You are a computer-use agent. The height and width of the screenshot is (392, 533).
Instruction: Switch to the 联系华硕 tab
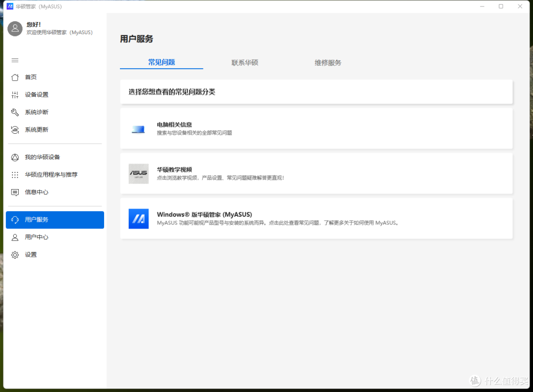245,63
